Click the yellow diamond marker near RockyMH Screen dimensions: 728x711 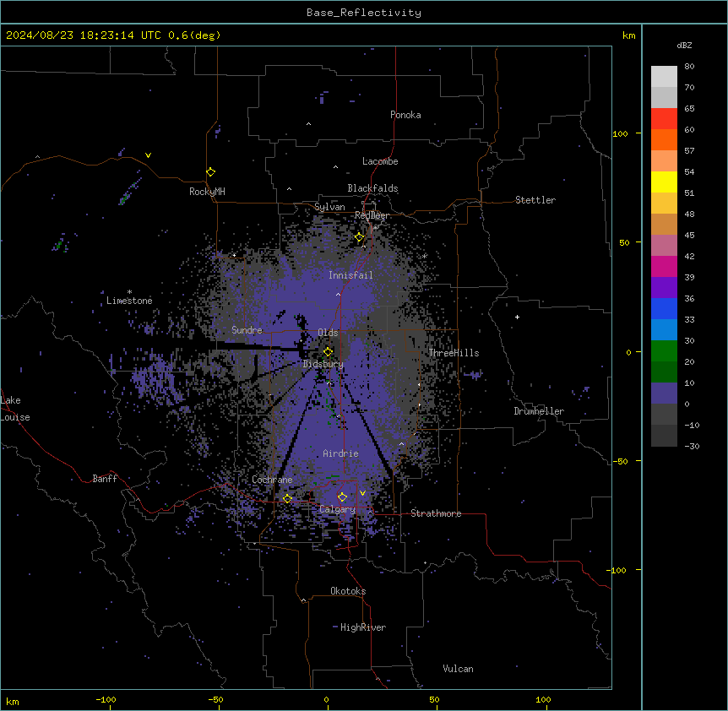(x=211, y=172)
